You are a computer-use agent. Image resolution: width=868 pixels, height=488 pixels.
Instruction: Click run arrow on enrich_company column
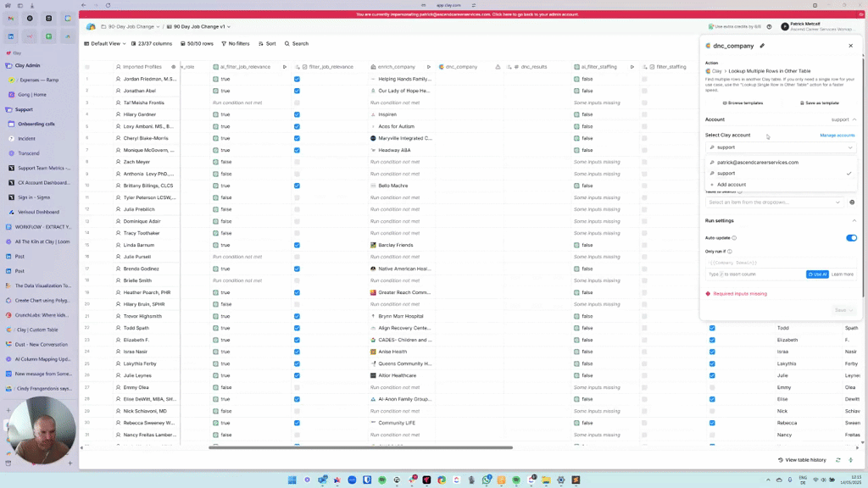click(428, 67)
